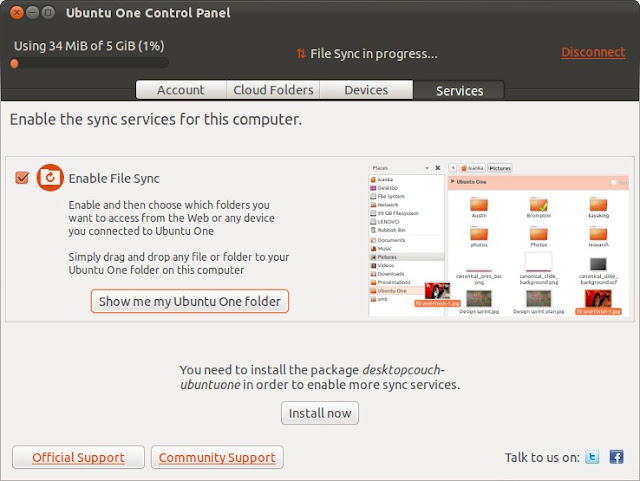The image size is (640, 481).
Task: Click the Twitter icon
Action: 592,457
